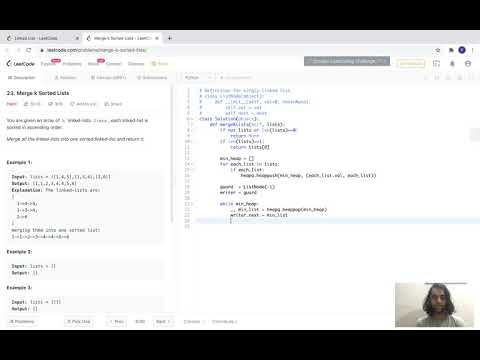Click the heappush code line in the editor

(308, 175)
